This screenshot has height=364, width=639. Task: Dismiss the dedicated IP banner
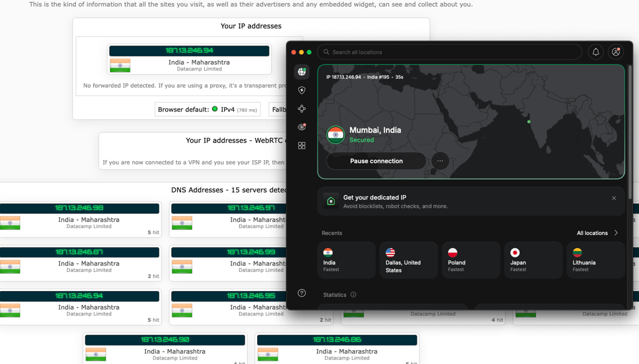pos(614,198)
